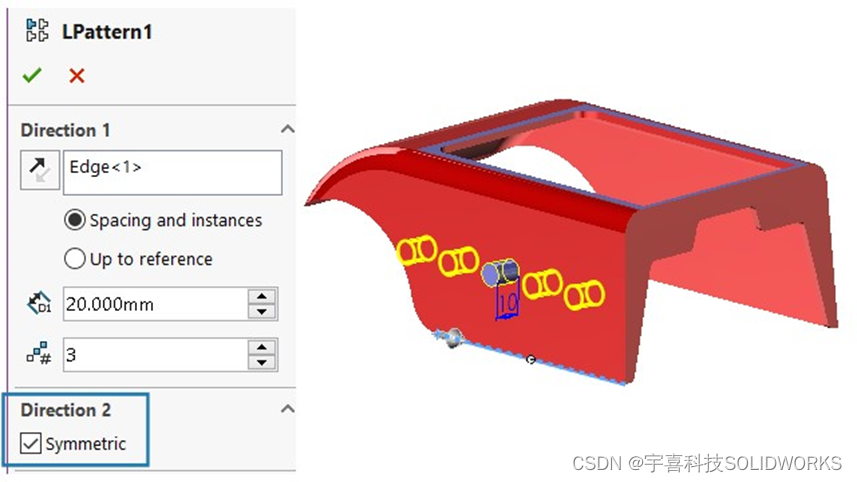The height and width of the screenshot is (482, 857).
Task: Decrease instance count with down arrow
Action: pyautogui.click(x=262, y=362)
